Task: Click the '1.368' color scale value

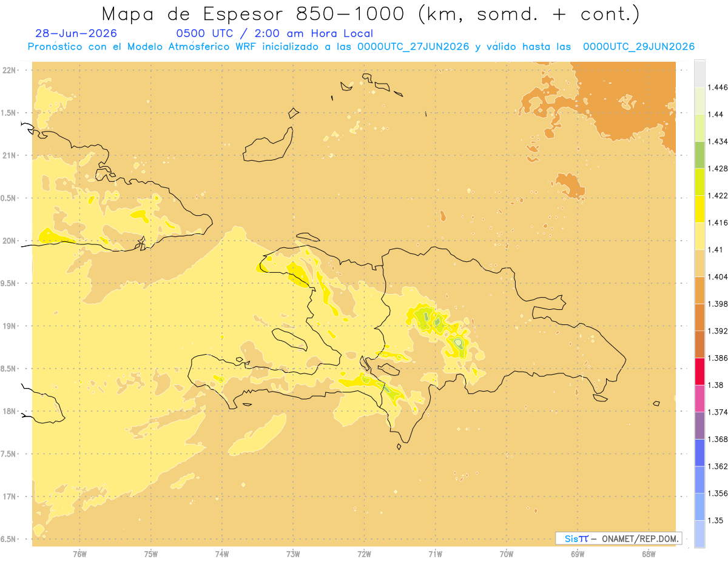Action: pyautogui.click(x=718, y=440)
